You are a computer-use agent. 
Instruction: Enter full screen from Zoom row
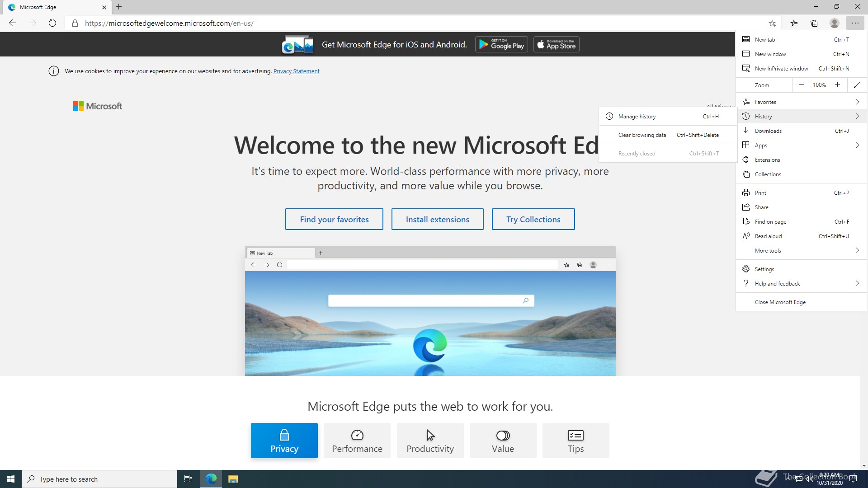(857, 85)
